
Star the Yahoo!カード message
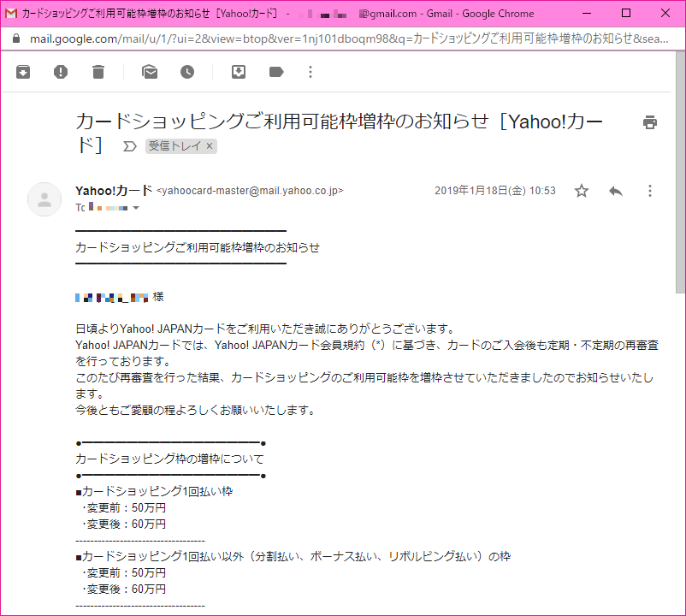click(582, 191)
